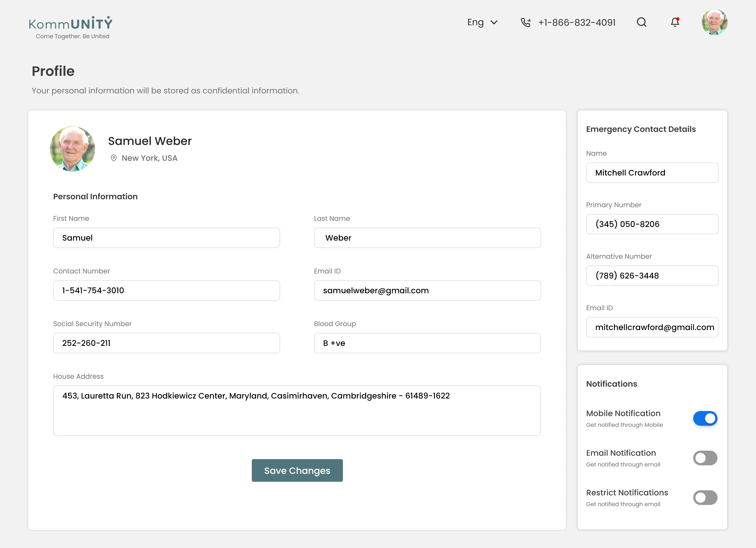Screen dimensions: 756x548
Task: Open the header user avatar
Action: [714, 22]
